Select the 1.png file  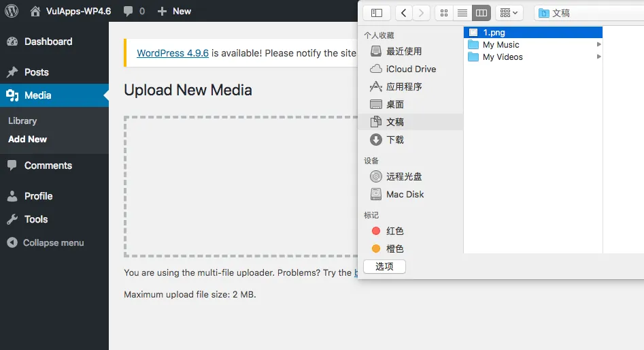click(x=494, y=32)
